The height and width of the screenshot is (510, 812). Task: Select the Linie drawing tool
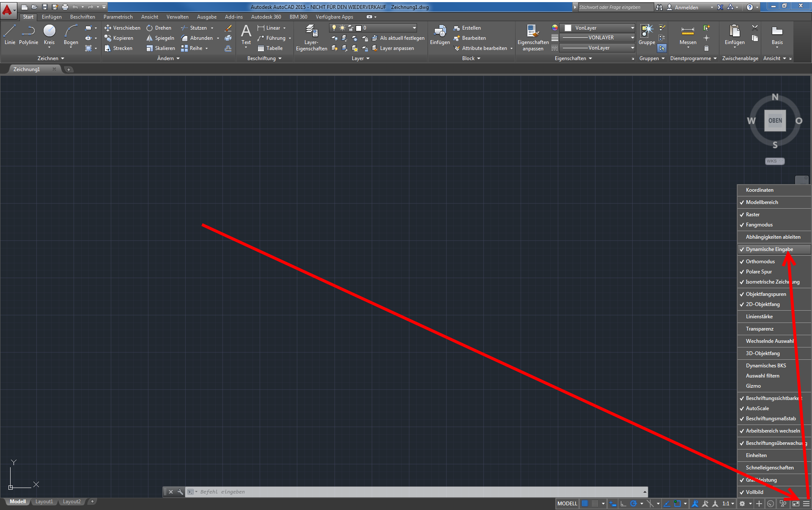(x=10, y=34)
